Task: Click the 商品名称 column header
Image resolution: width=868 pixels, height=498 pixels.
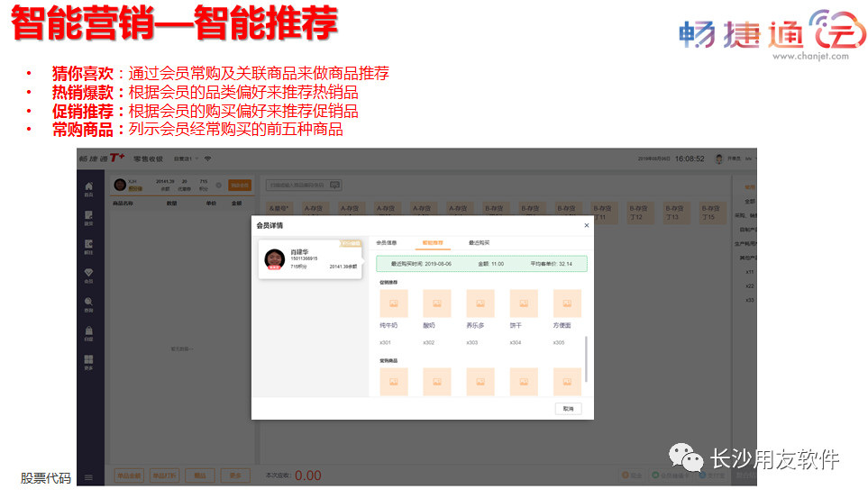Action: (x=123, y=204)
